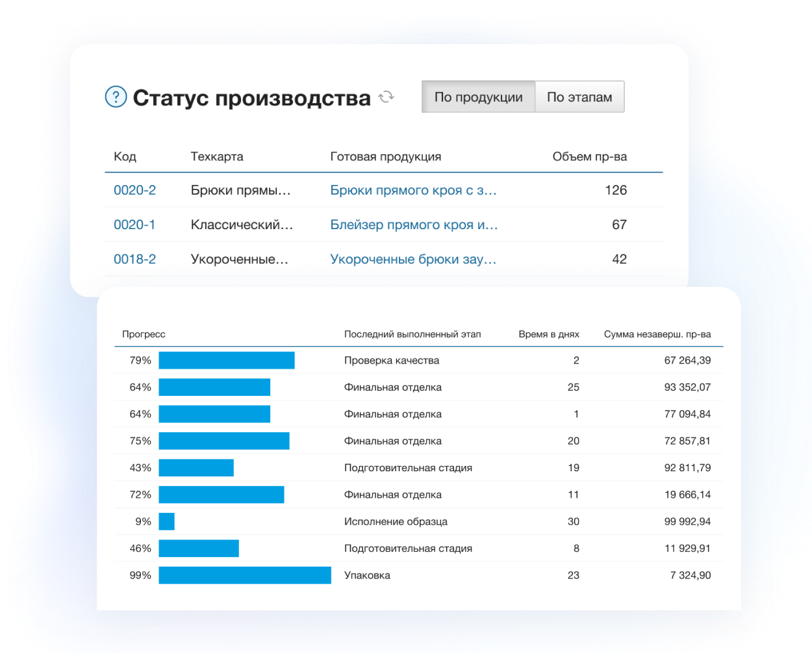Click amount 99 992,94
The width and height of the screenshot is (812, 653).
pyautogui.click(x=687, y=521)
